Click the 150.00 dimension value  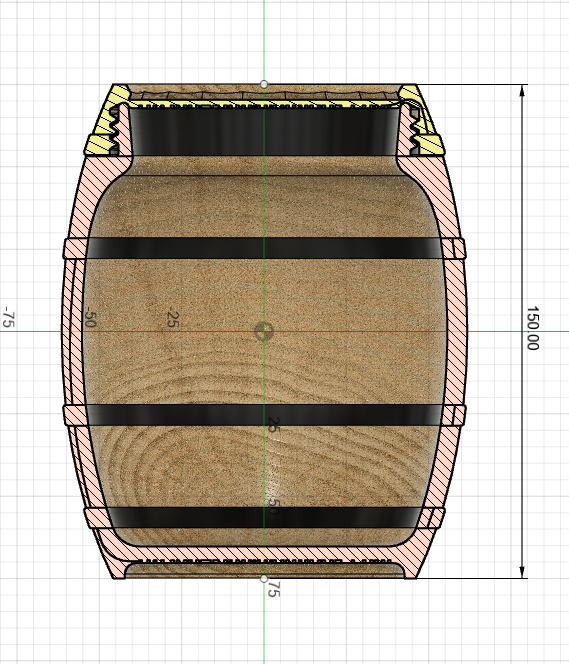pyautogui.click(x=532, y=328)
